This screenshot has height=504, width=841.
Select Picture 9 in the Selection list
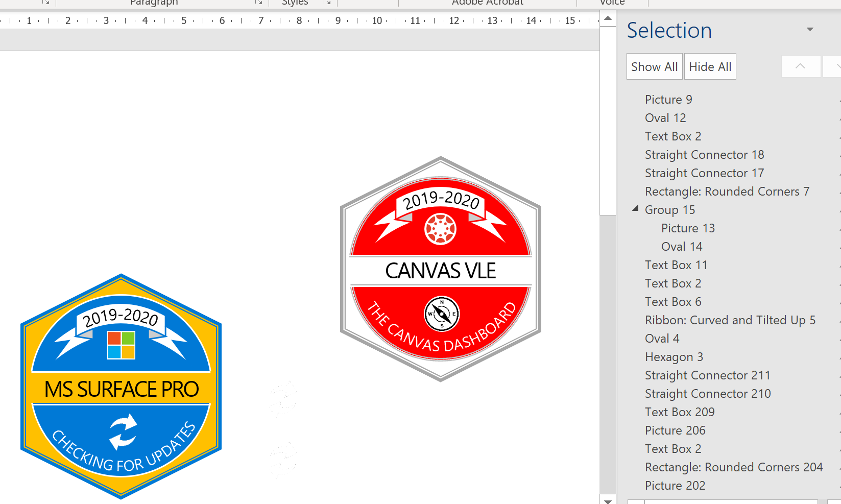coord(668,100)
